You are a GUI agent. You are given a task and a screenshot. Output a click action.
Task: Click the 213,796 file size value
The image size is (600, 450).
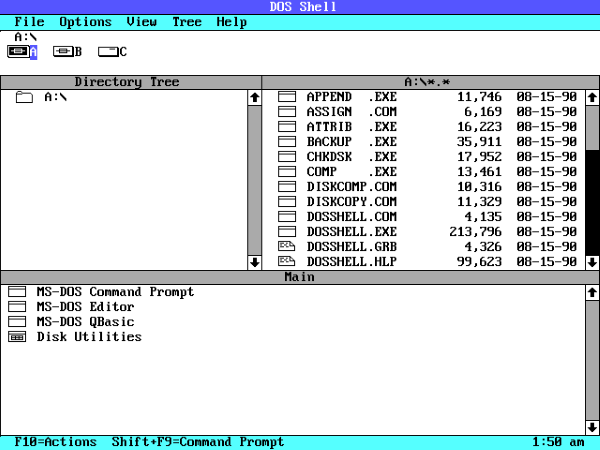(475, 232)
